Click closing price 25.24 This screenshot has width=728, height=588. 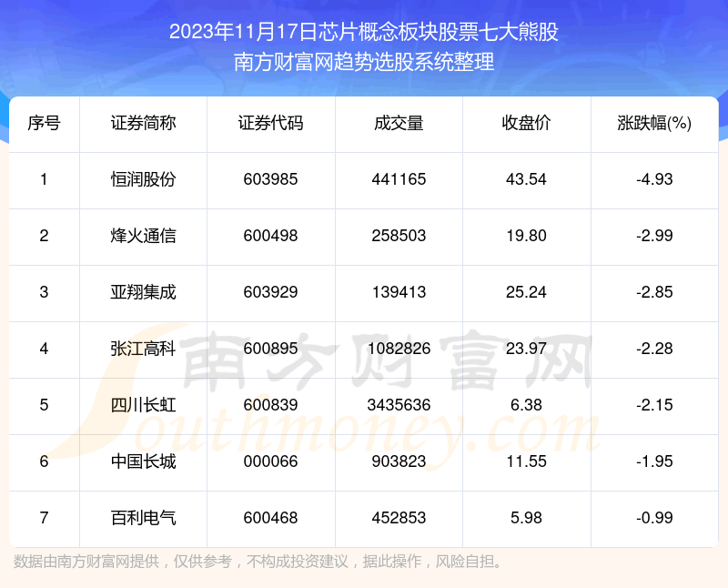pyautogui.click(x=526, y=292)
